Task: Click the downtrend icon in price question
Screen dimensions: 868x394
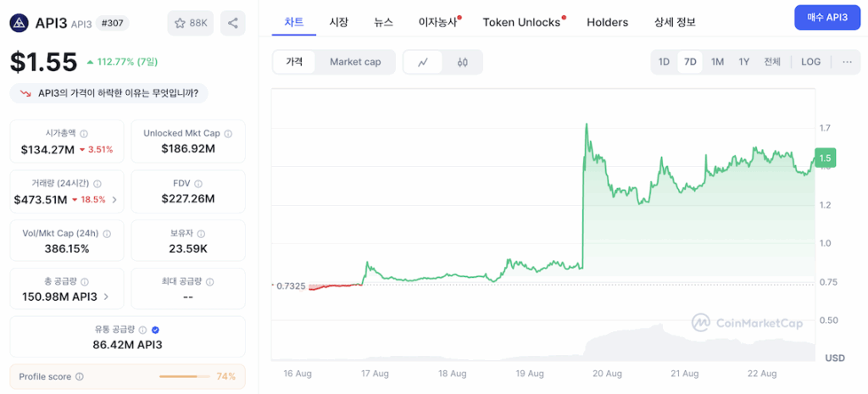Action: coord(25,93)
